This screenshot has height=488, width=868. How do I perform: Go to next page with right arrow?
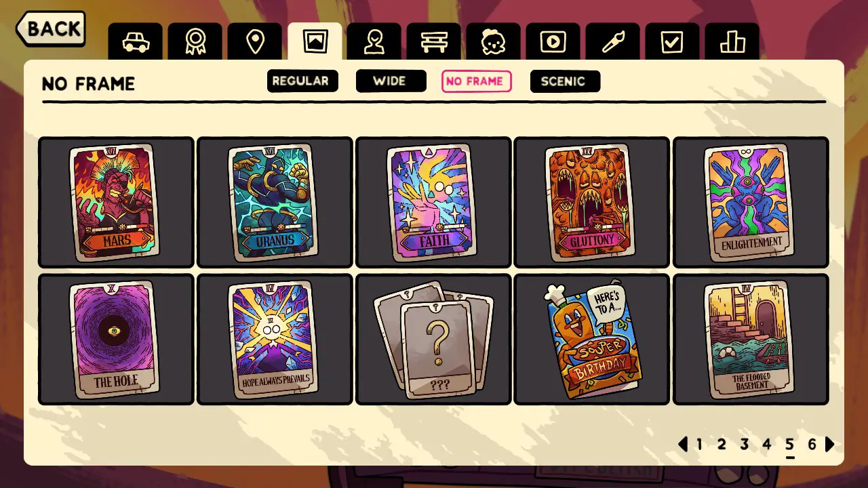coord(830,445)
